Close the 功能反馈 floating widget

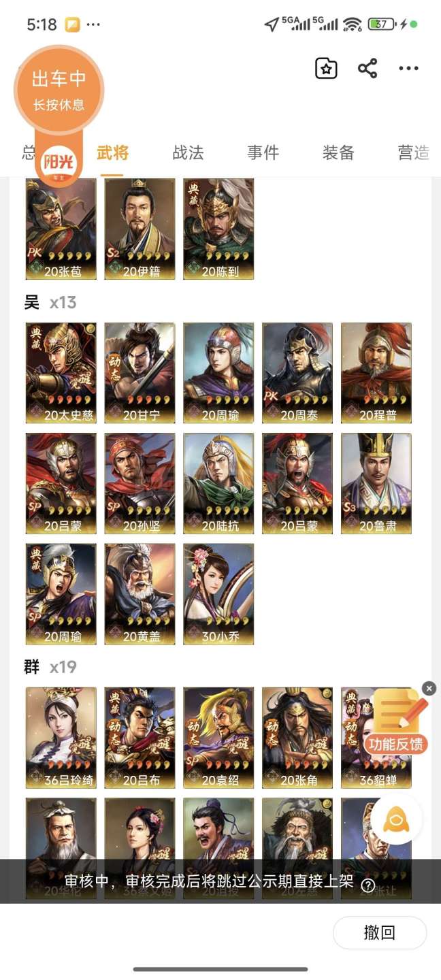click(429, 689)
